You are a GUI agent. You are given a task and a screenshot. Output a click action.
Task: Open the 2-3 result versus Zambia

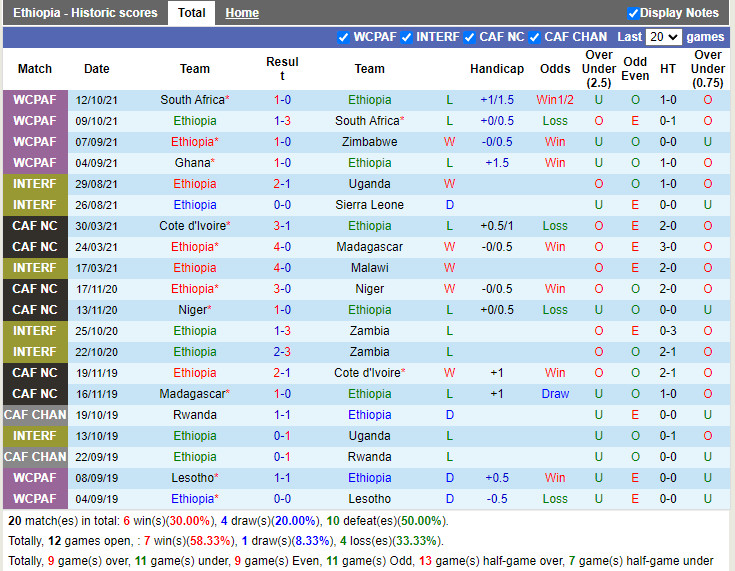pyautogui.click(x=282, y=352)
